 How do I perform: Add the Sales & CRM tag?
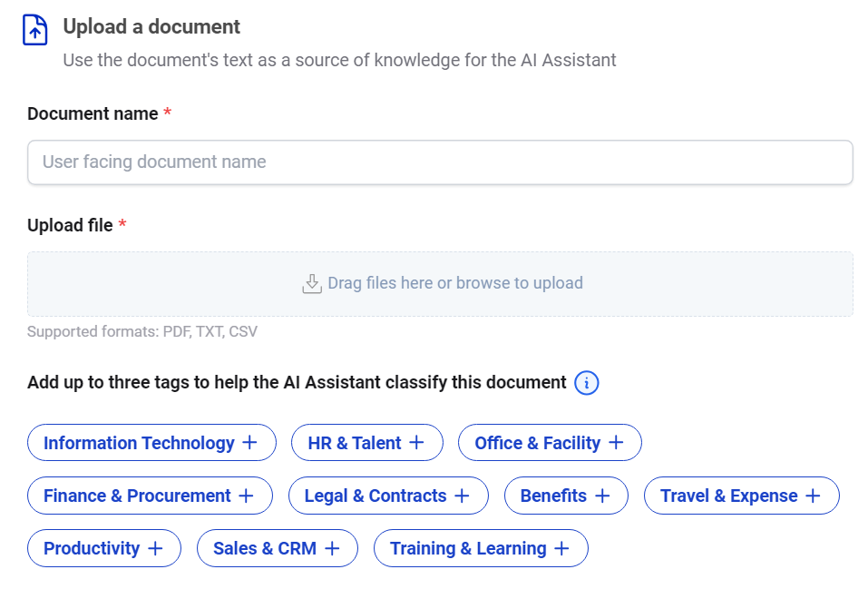[x=278, y=548]
